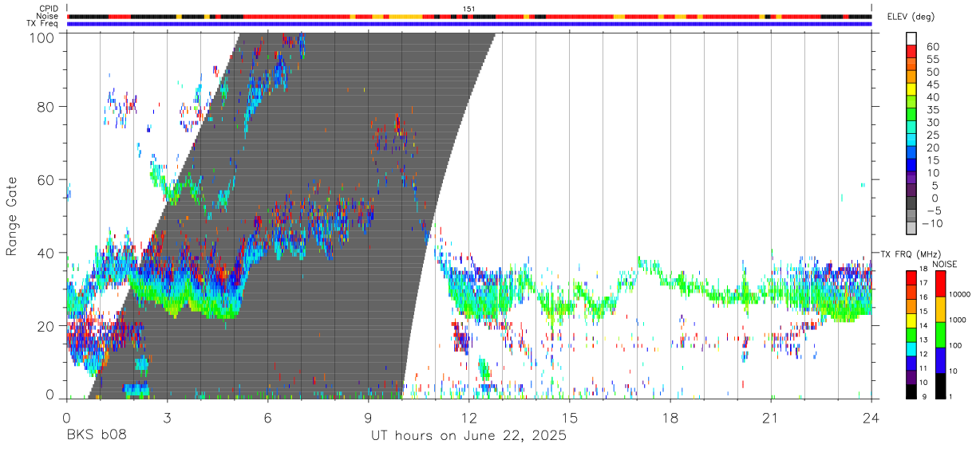
Task: Click the '9' tick on UT hours axis
Action: coord(368,418)
